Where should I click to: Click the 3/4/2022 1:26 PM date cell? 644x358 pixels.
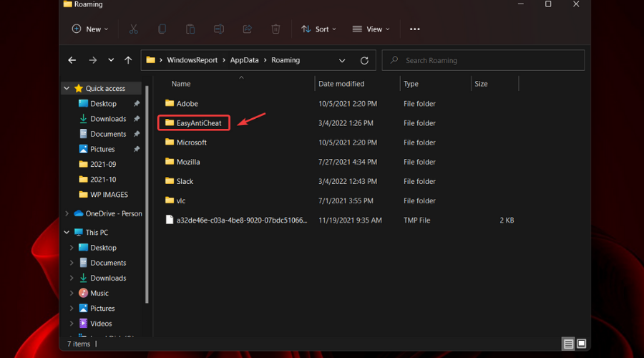click(346, 123)
